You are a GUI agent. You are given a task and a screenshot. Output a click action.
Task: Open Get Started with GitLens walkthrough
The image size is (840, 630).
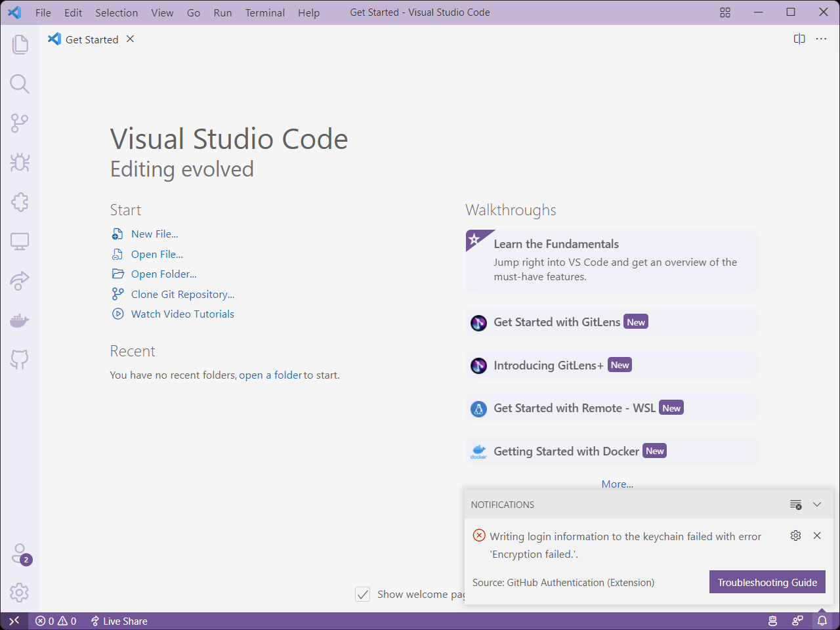[612, 322]
